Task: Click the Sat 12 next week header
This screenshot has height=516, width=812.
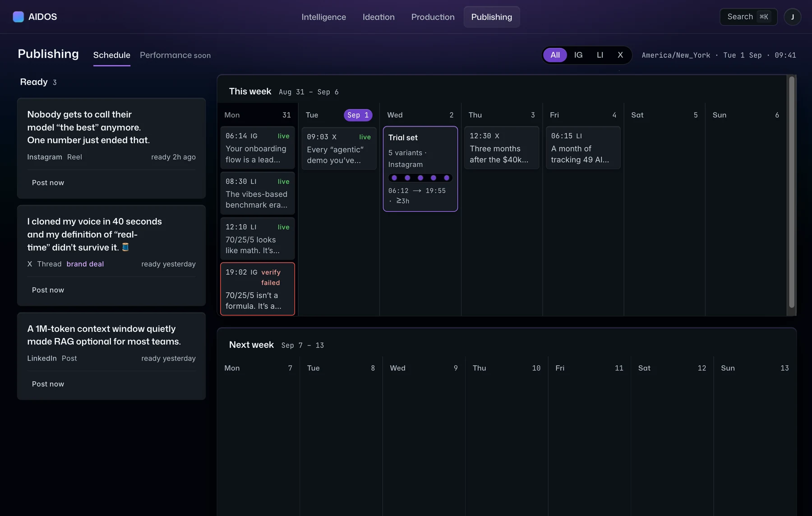Action: tap(672, 368)
